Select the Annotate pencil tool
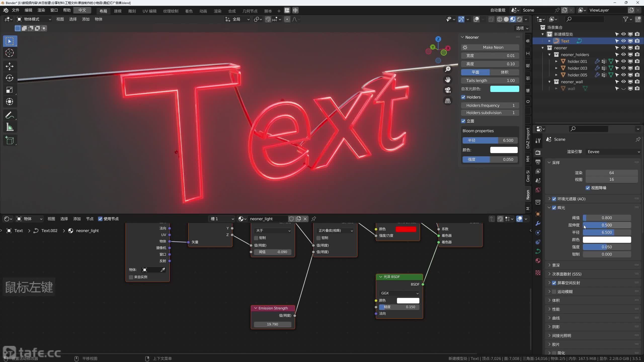The image size is (644, 362). pos(10,115)
